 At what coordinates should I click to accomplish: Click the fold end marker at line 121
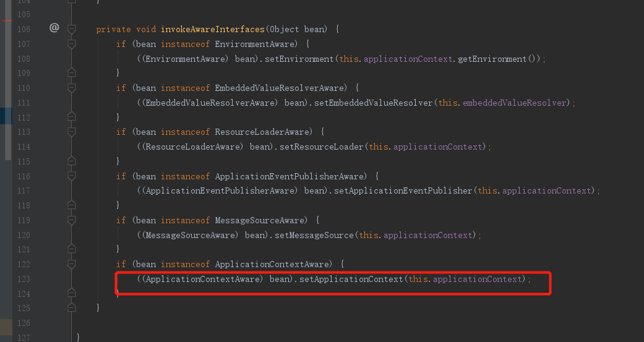click(72, 249)
